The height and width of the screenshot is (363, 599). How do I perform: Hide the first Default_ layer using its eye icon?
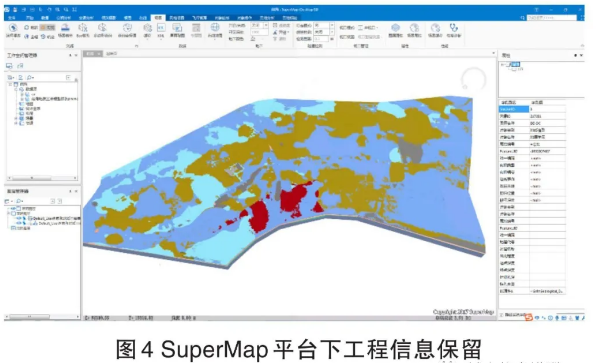18,218
